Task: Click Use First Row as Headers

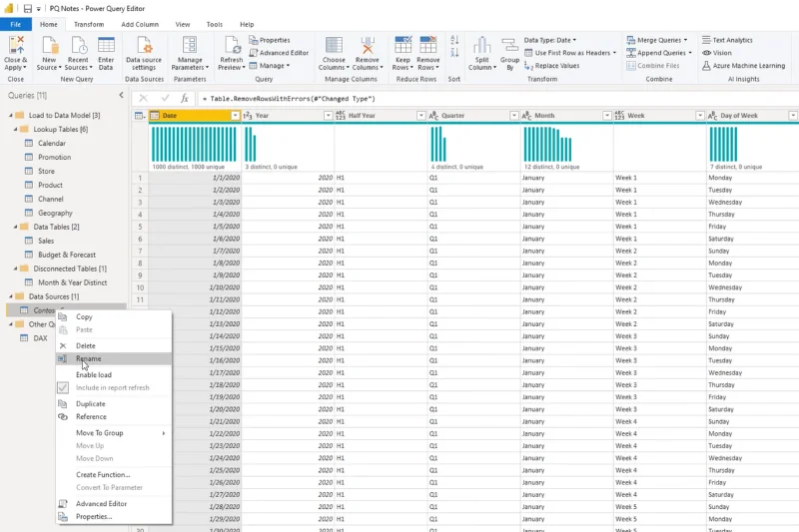Action: click(x=570, y=53)
